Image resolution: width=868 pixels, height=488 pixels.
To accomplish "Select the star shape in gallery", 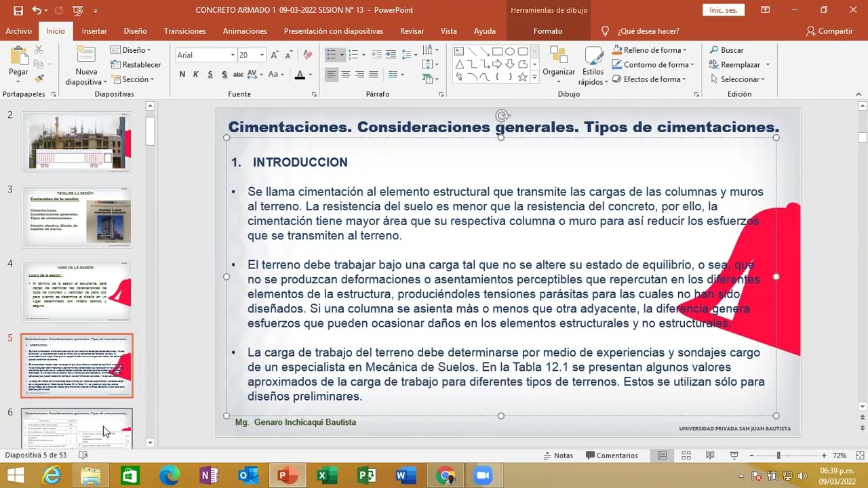I will [522, 77].
